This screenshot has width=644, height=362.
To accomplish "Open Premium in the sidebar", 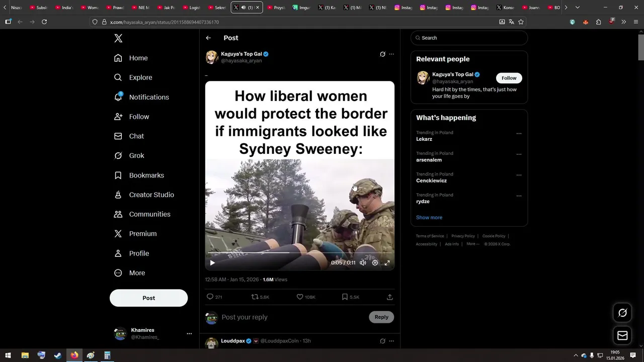I will coord(135,234).
